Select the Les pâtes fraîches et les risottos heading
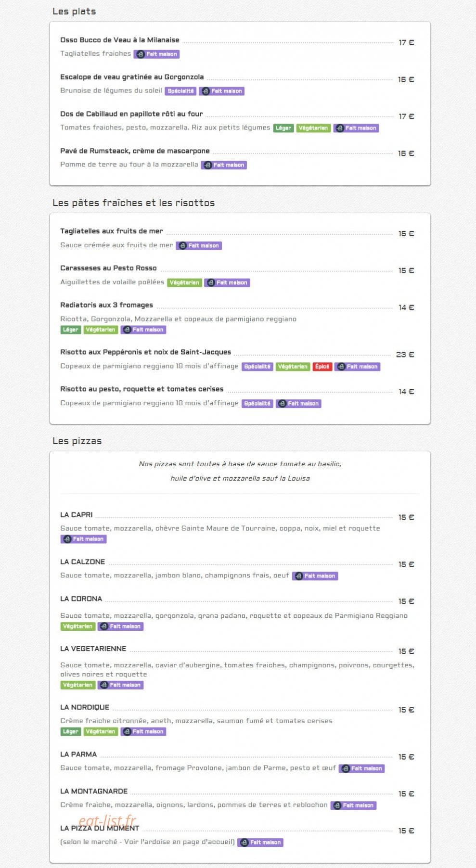Viewport: 476px width, 868px height. pyautogui.click(x=134, y=203)
